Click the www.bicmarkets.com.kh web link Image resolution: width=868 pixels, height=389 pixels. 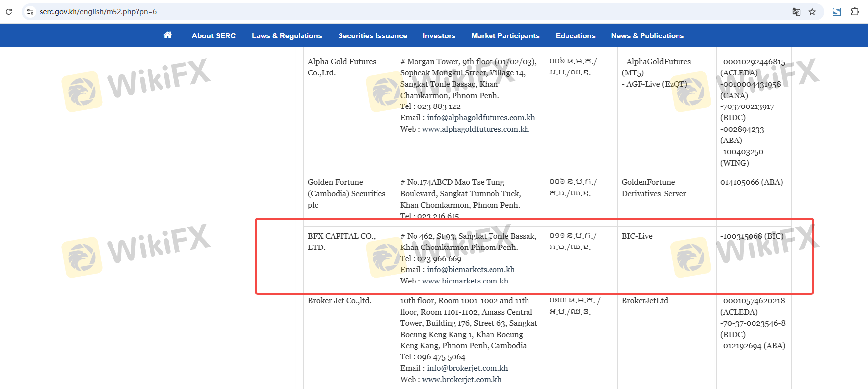tap(465, 281)
